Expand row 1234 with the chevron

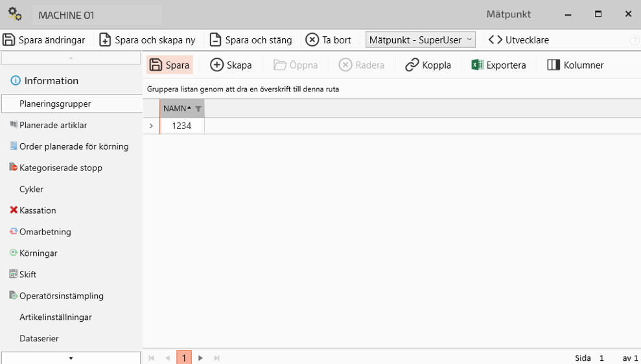tap(151, 126)
